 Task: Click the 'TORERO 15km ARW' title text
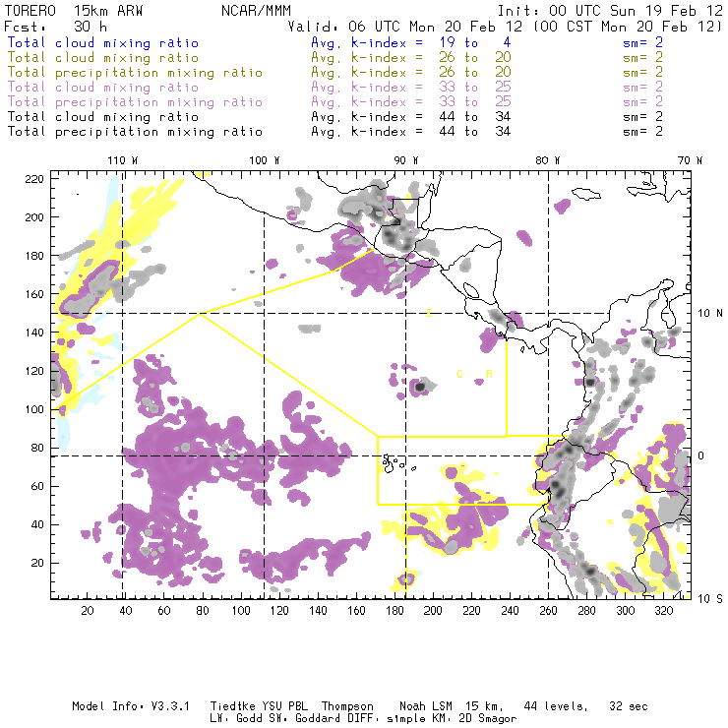pyautogui.click(x=74, y=10)
